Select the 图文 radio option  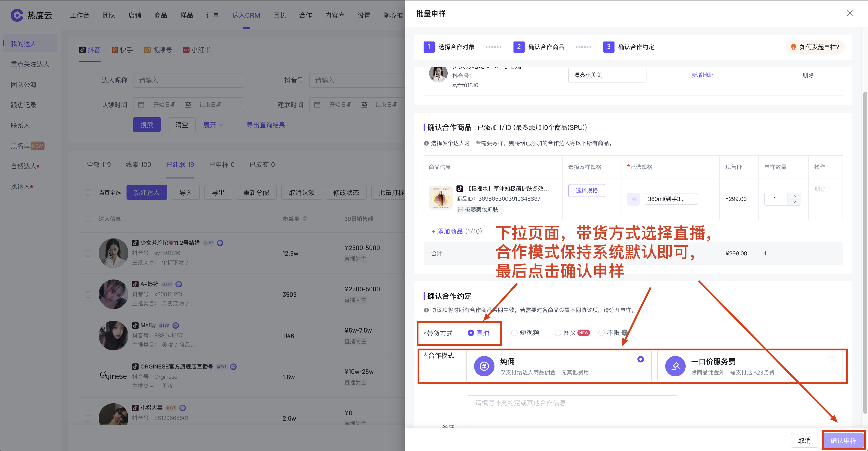pyautogui.click(x=558, y=333)
